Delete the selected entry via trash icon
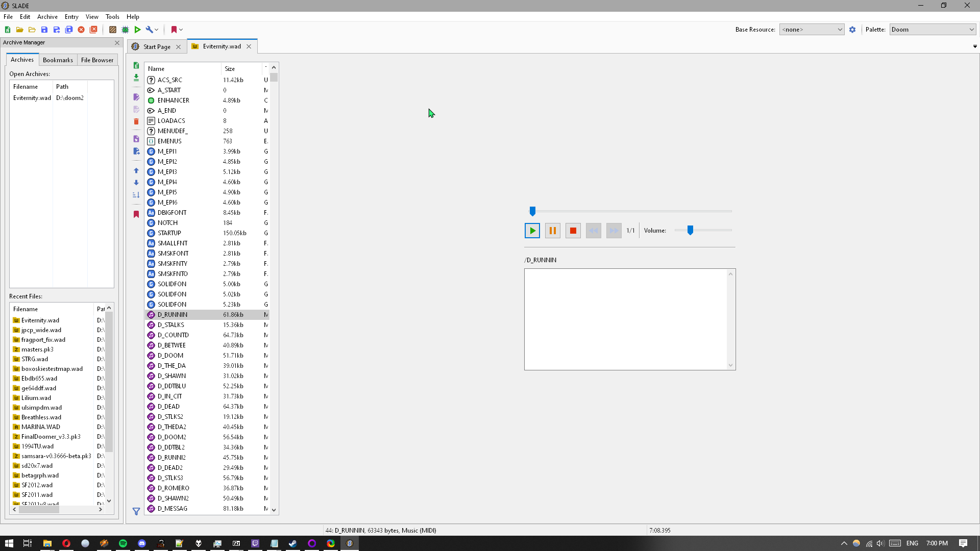 [x=136, y=121]
